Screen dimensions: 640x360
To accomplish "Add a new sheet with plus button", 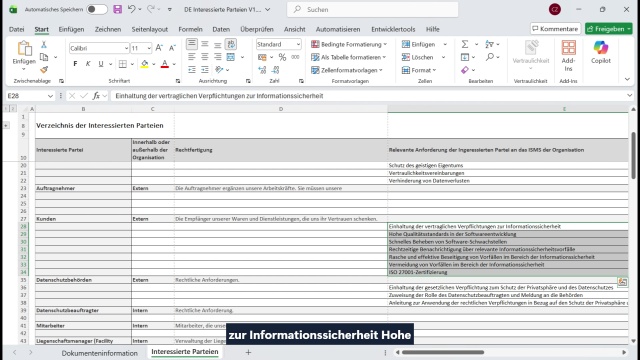I will pos(248,352).
